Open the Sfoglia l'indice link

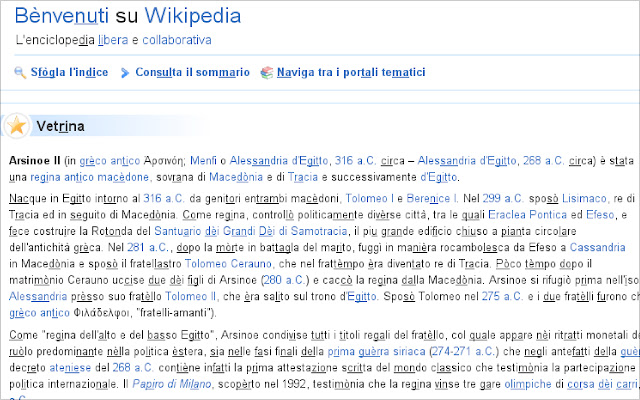point(69,73)
